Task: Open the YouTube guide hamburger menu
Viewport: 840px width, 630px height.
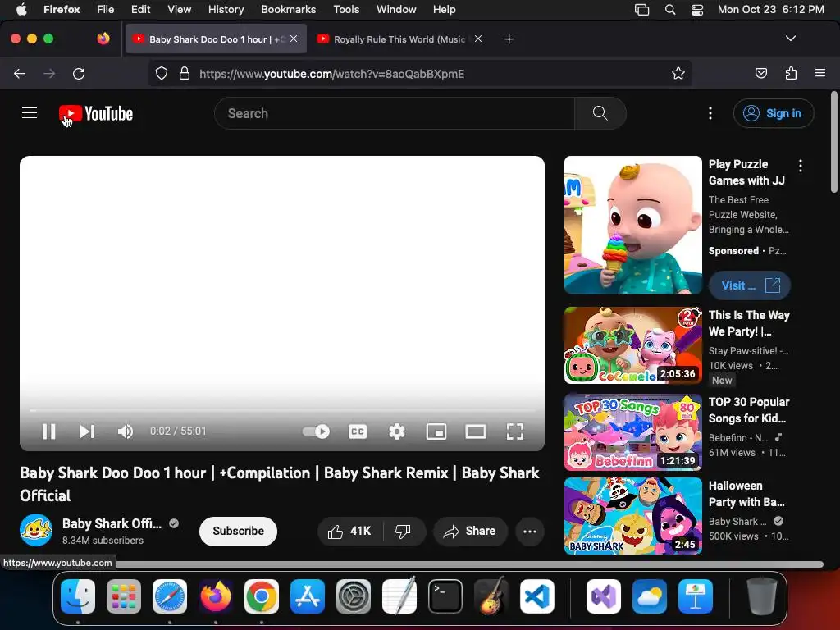Action: [30, 113]
